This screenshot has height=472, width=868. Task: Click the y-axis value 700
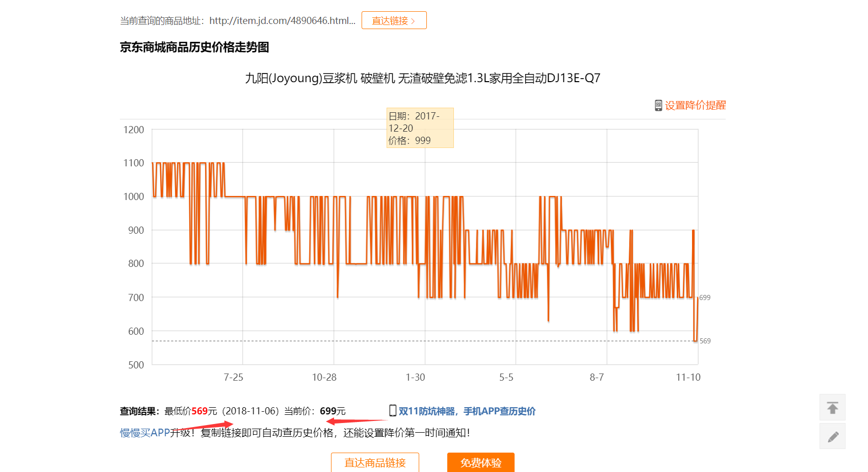click(136, 297)
